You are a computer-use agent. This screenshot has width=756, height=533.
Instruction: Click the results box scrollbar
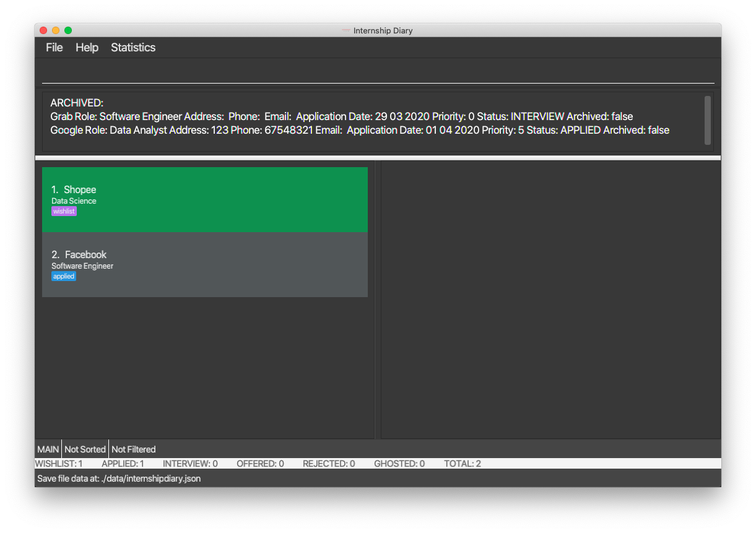[708, 121]
